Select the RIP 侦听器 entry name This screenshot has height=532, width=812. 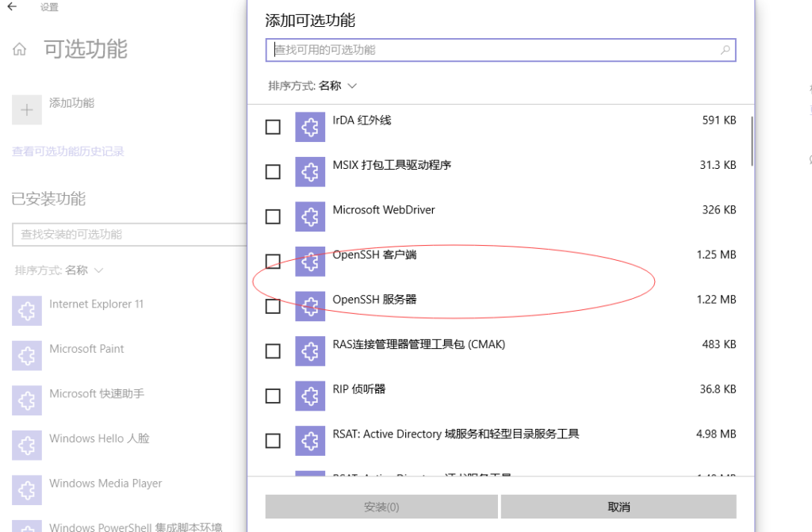[359, 389]
